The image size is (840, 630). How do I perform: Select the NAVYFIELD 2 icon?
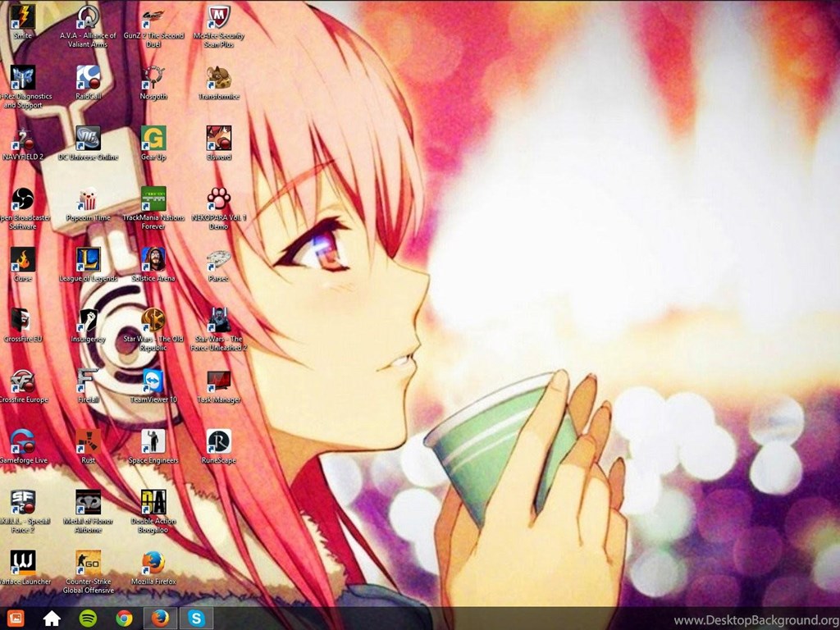(x=22, y=138)
